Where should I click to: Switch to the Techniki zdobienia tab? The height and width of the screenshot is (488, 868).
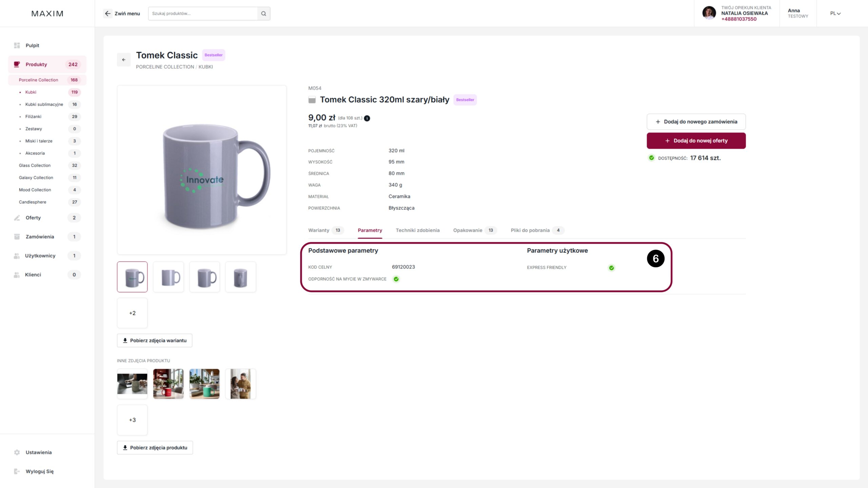click(417, 230)
